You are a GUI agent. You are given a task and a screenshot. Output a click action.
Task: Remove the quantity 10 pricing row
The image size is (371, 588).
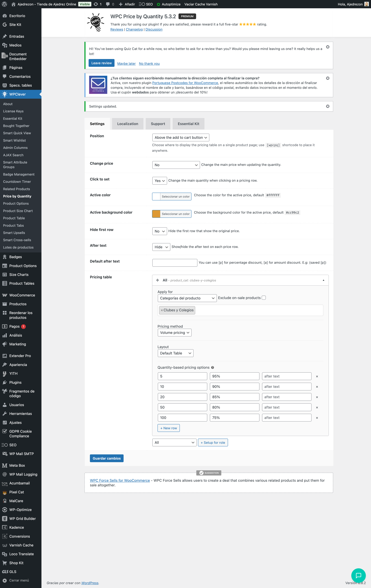pos(317,387)
